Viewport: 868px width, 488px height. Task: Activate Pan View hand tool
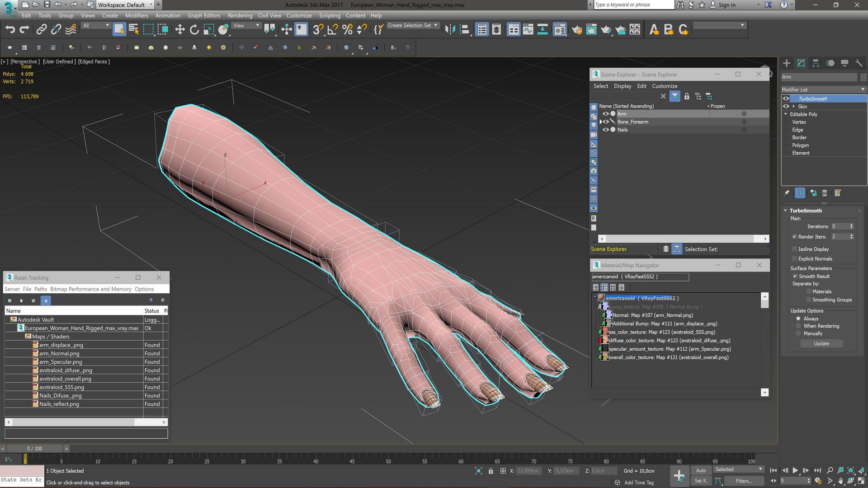click(x=840, y=481)
